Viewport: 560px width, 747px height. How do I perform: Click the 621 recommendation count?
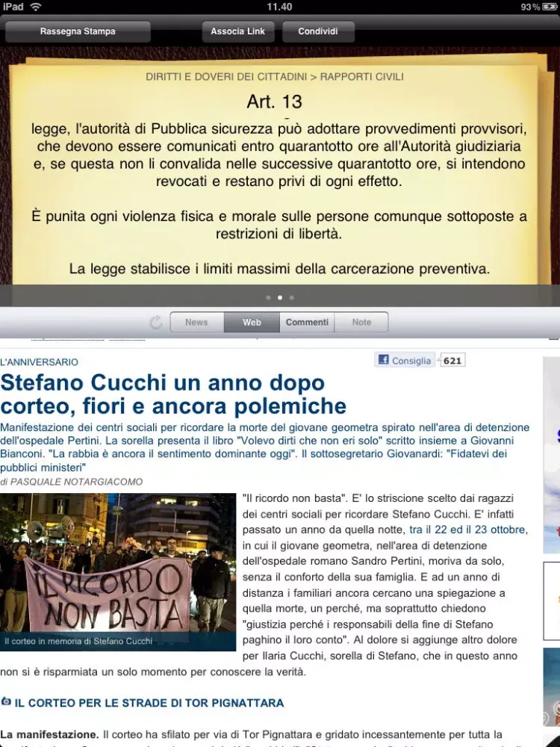tap(452, 361)
